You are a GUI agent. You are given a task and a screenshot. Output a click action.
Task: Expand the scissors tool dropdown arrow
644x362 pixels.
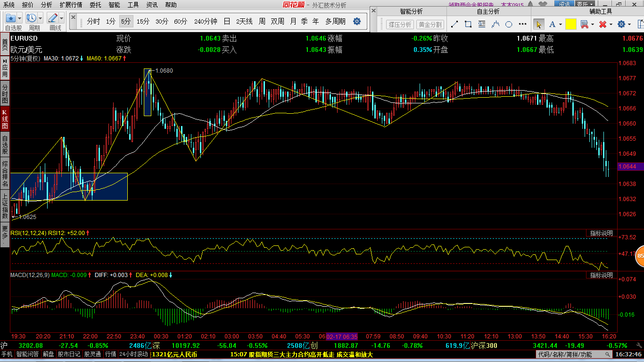pyautogui.click(x=593, y=25)
